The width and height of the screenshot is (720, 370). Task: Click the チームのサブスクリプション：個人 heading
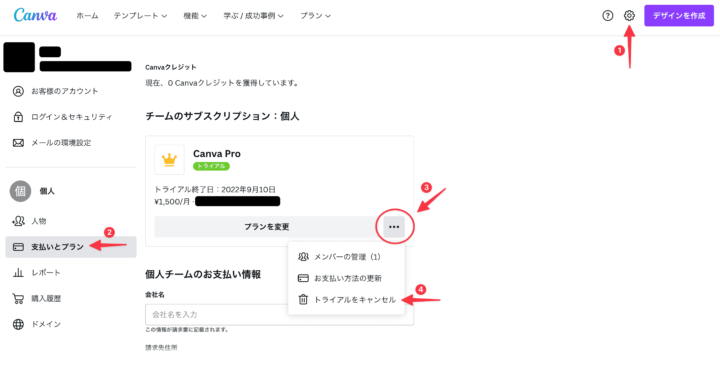click(x=222, y=116)
